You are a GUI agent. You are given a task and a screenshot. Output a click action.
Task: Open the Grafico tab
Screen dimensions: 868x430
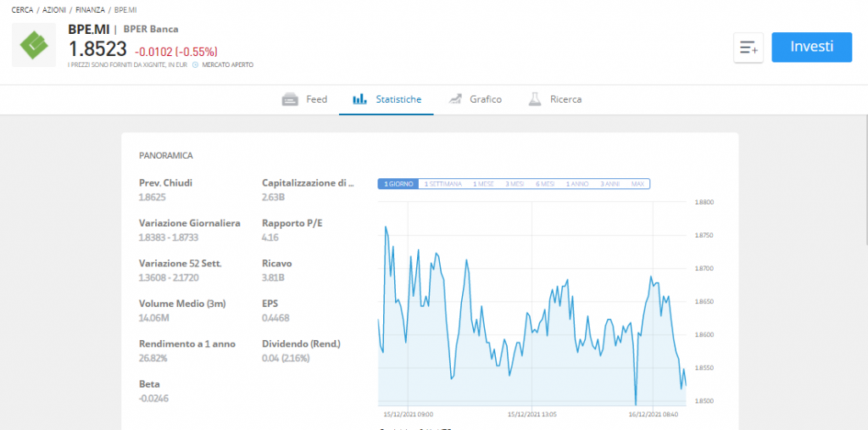click(x=475, y=100)
